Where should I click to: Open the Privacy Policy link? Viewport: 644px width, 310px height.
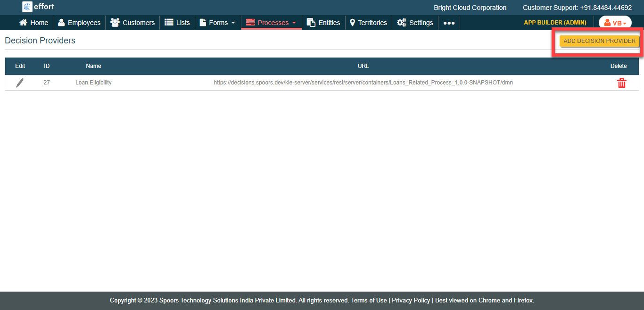click(x=411, y=300)
